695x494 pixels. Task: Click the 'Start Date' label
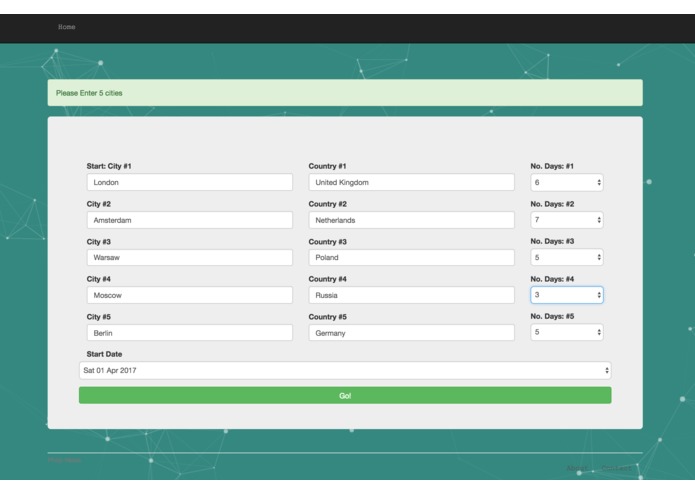pos(104,354)
